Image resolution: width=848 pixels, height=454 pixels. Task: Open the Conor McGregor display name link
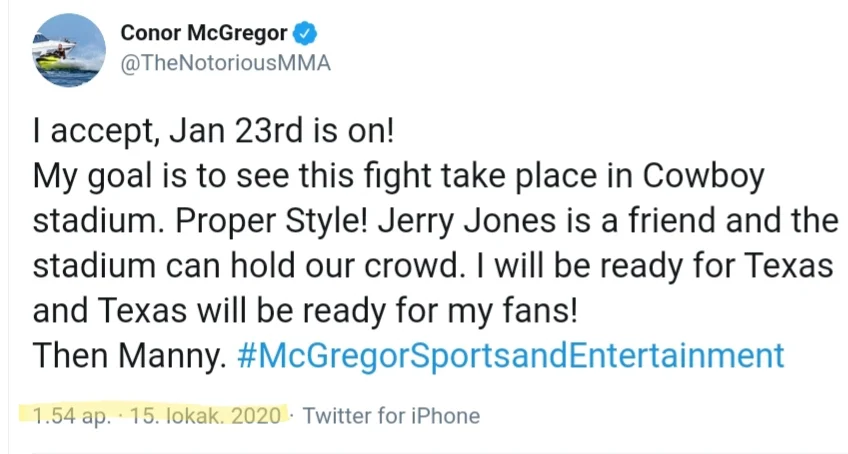click(x=204, y=33)
